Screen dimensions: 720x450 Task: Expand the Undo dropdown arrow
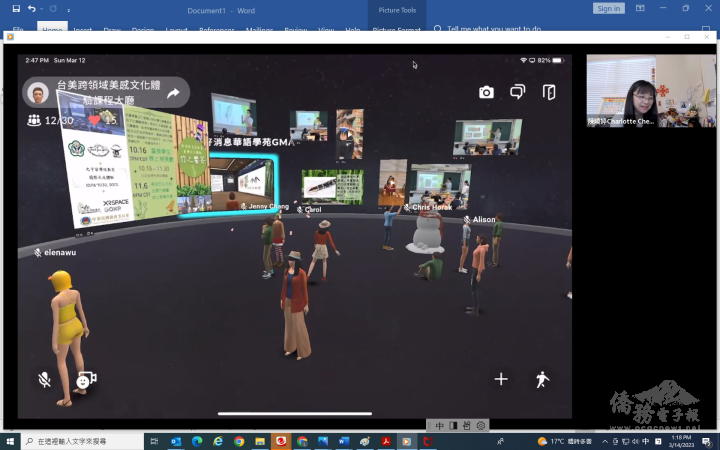42,8
